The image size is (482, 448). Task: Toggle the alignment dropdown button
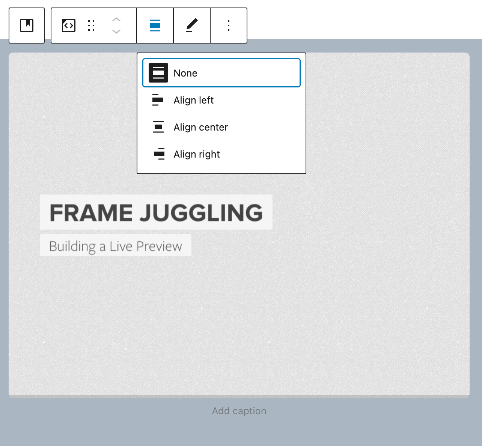[155, 26]
